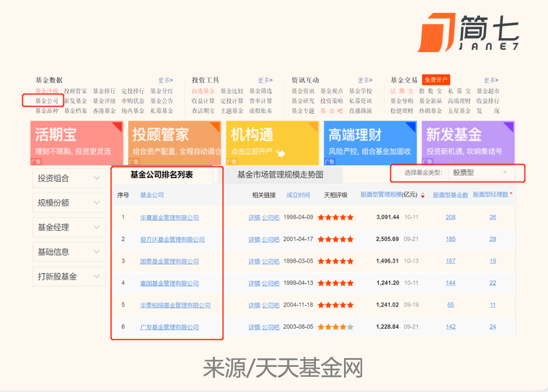Open the 活期宝 red banner
The height and width of the screenshot is (392, 548).
click(77, 143)
